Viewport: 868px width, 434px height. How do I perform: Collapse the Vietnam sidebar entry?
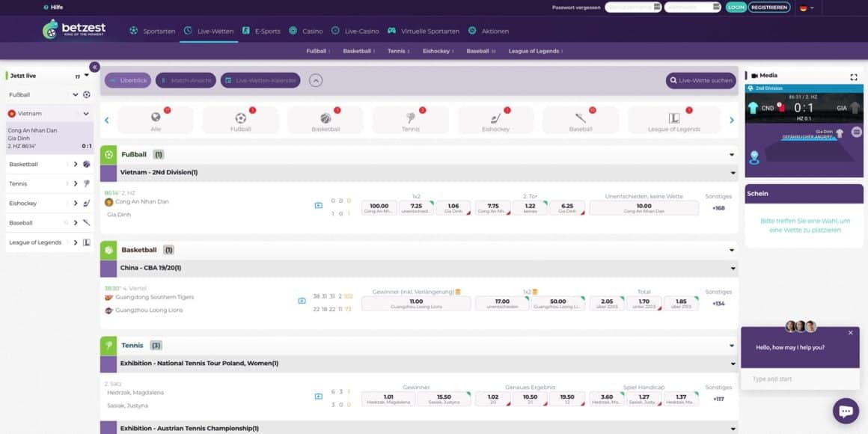click(x=86, y=114)
